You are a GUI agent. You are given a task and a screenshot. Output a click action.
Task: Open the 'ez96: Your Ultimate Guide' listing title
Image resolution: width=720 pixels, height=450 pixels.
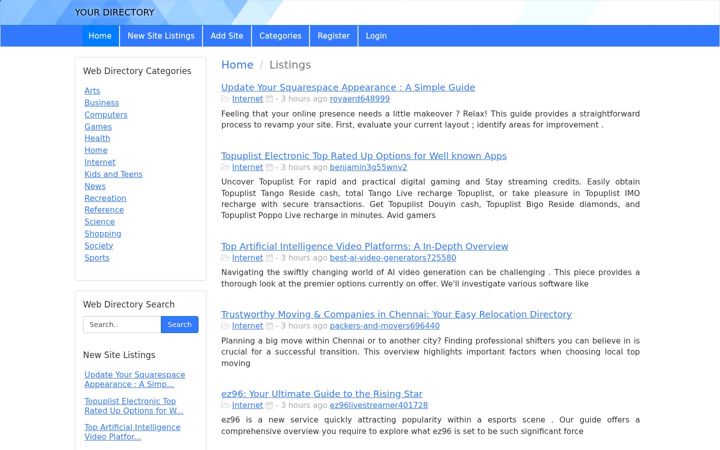(322, 394)
